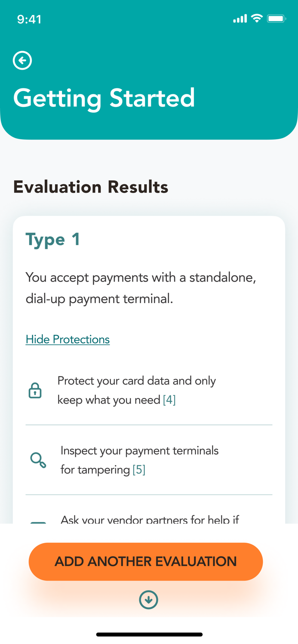Tap the clock showing 9:41
Screen dimensions: 298x644
(x=30, y=19)
